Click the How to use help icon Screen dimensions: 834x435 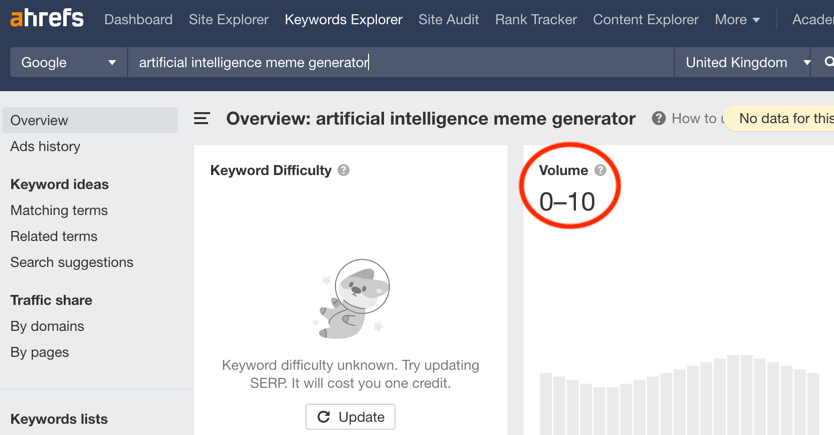point(658,119)
